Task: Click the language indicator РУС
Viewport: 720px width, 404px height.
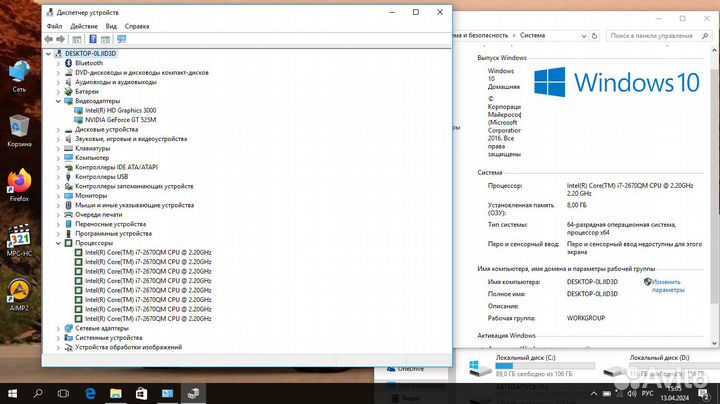Action: tap(647, 394)
